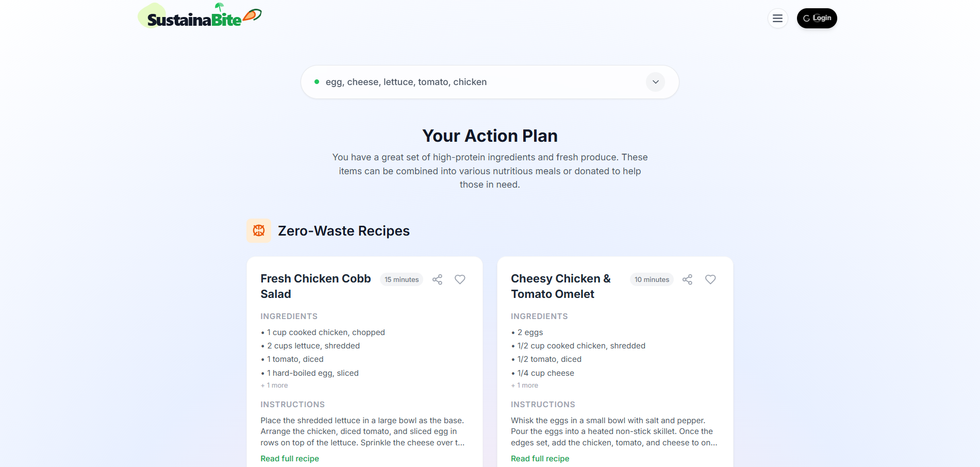980x467 pixels.
Task: Read full recipe for Fresh Chicken Cobb Salad
Action: point(290,458)
